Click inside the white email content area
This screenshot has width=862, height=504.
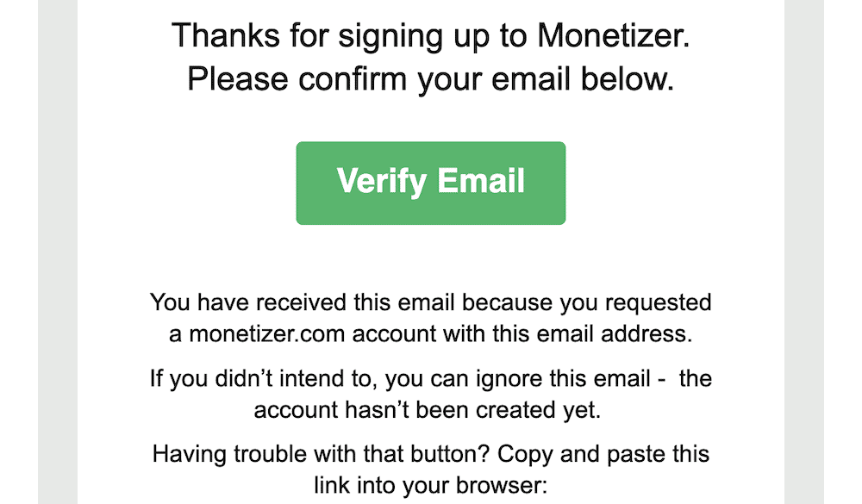pyautogui.click(x=431, y=258)
